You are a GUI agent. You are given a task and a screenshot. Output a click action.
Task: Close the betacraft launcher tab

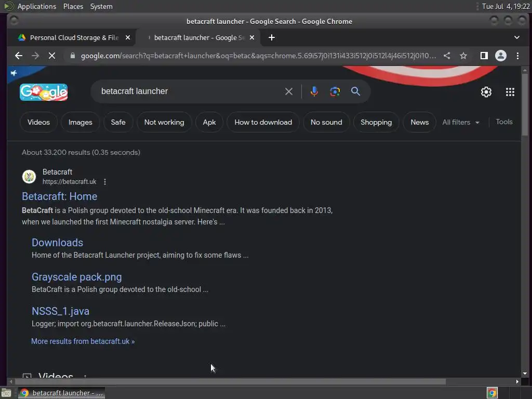coord(252,37)
